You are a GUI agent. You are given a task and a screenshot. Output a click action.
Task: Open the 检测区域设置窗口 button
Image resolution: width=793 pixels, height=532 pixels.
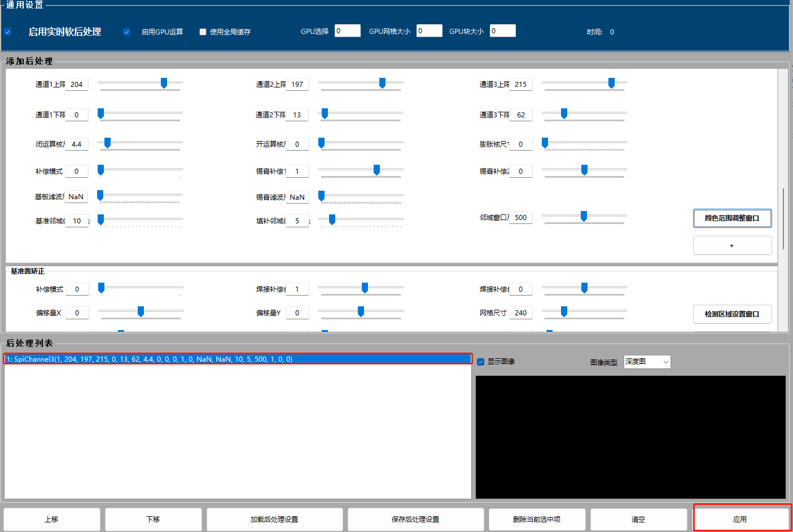point(732,314)
